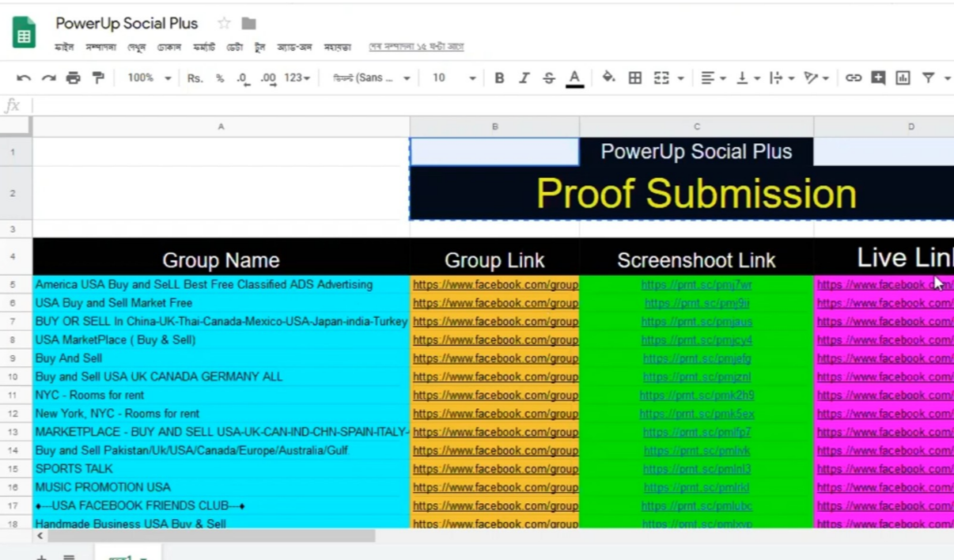Open the fill color bucket tool

tap(608, 78)
